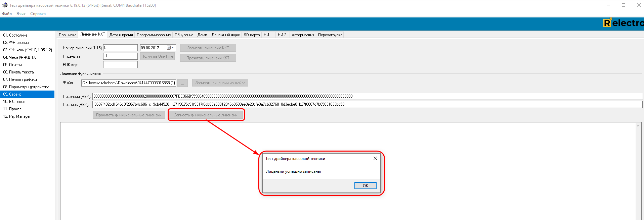Go to 12. Pay Manager section
The width and height of the screenshot is (644, 220).
tap(17, 116)
